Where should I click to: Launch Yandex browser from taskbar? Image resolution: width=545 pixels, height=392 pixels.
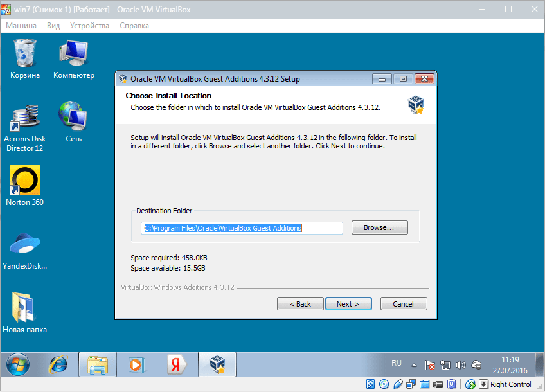[177, 364]
